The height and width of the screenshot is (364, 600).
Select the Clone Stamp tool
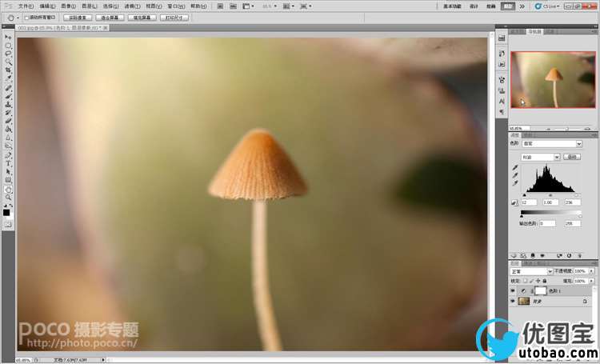click(x=8, y=104)
